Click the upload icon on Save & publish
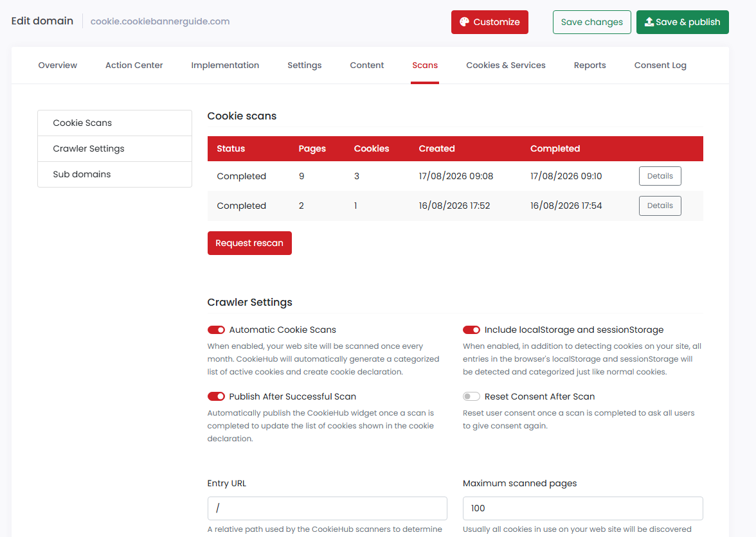Viewport: 756px width, 537px height. (649, 22)
